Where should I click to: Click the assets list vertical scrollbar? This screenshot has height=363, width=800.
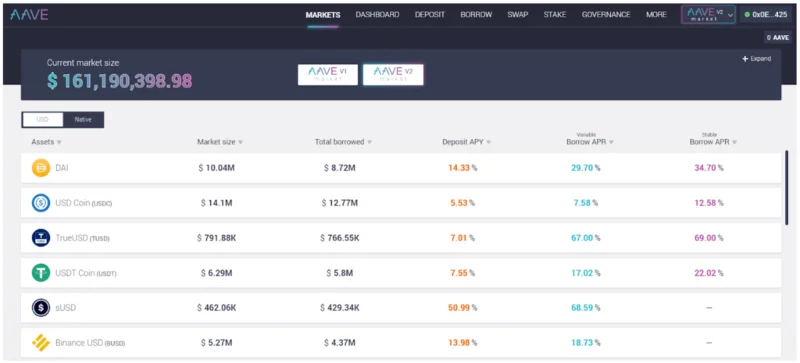[787, 188]
